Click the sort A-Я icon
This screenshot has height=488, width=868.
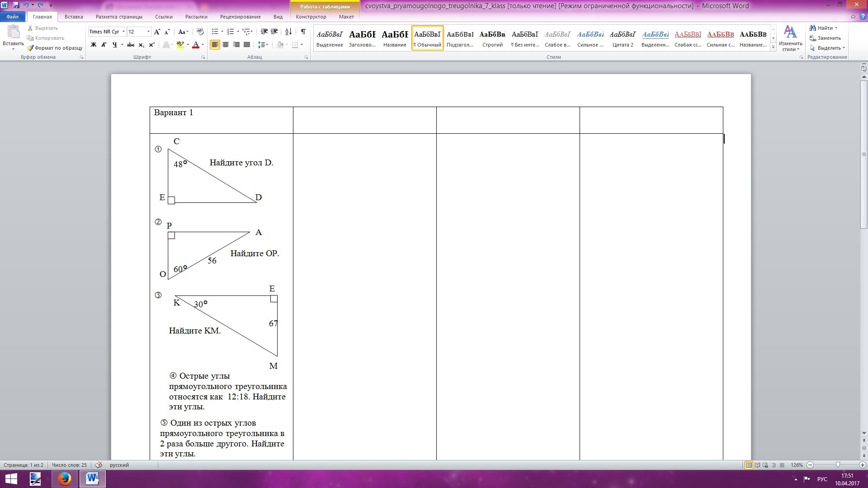pos(288,32)
